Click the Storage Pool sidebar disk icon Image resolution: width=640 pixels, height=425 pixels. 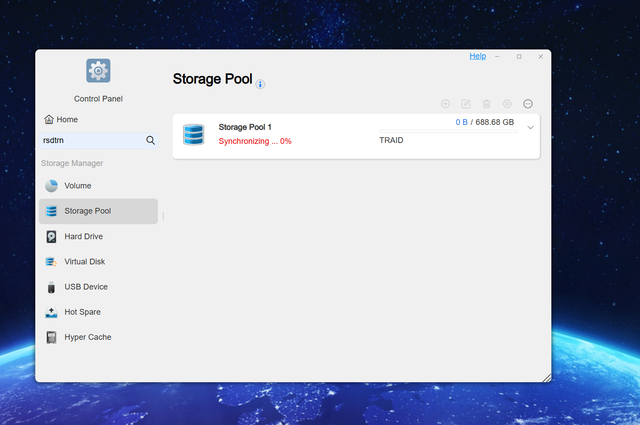coord(51,211)
